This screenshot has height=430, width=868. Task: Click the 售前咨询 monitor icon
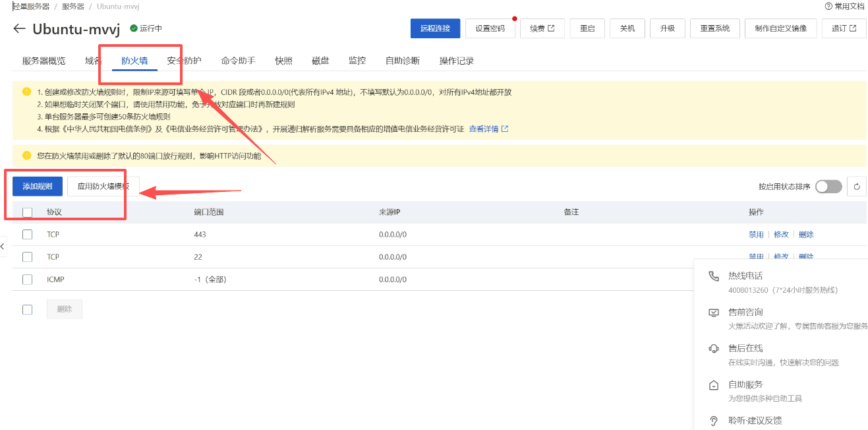[713, 312]
